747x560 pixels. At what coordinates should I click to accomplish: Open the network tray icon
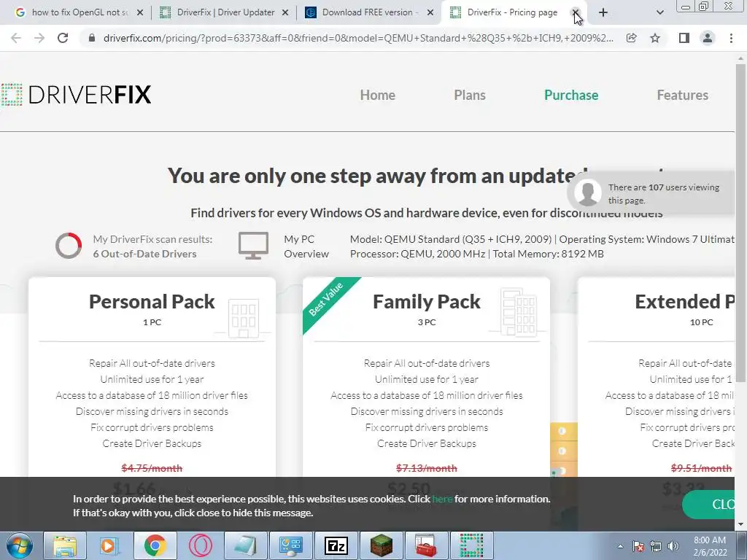pyautogui.click(x=656, y=546)
